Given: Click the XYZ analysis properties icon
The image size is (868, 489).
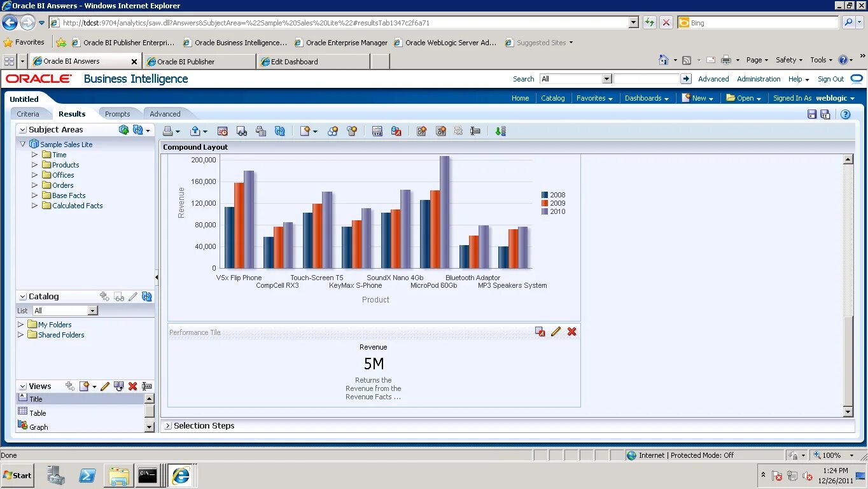Looking at the screenshot, I should click(x=377, y=131).
